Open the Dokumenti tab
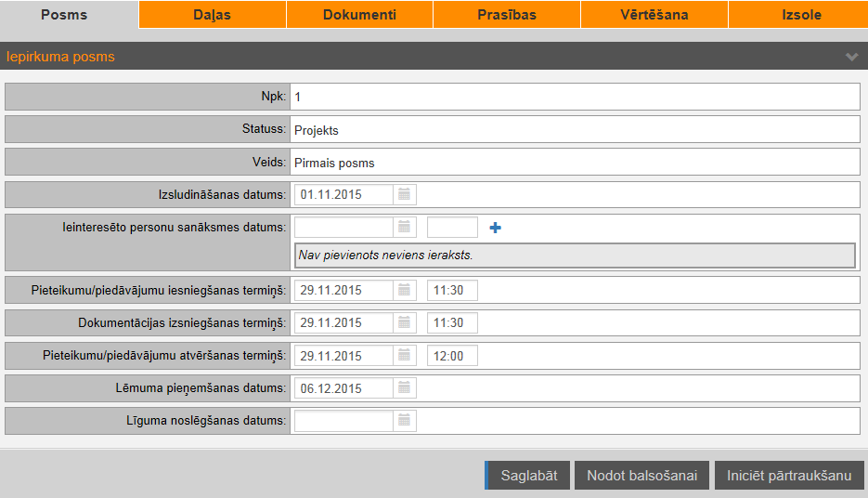 tap(359, 15)
